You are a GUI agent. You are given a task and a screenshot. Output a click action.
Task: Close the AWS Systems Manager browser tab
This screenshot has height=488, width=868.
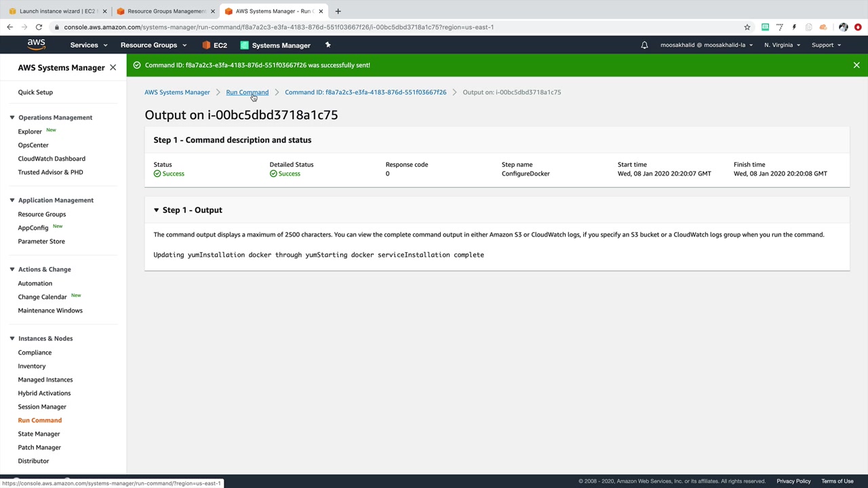pos(321,11)
